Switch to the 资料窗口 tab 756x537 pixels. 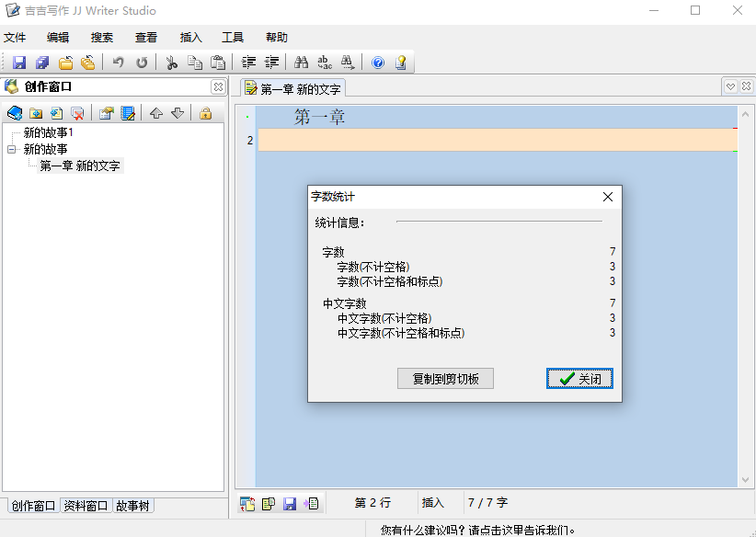coord(86,506)
